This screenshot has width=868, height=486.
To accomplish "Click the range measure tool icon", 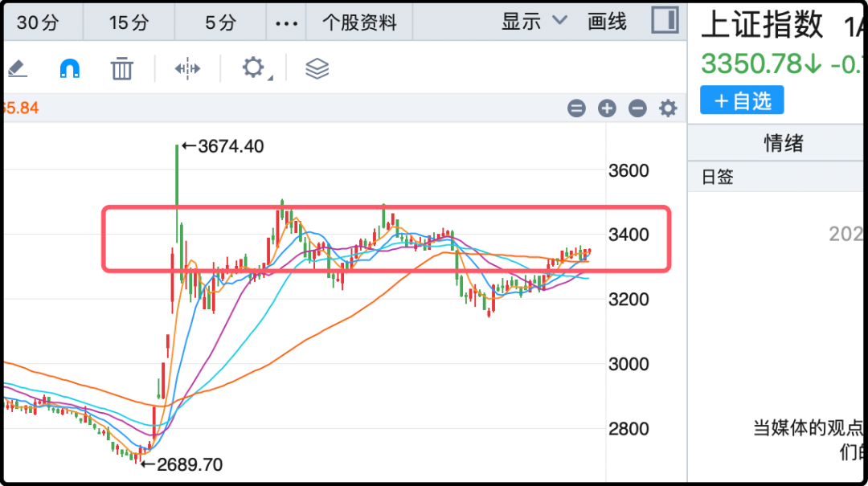I will coord(187,69).
